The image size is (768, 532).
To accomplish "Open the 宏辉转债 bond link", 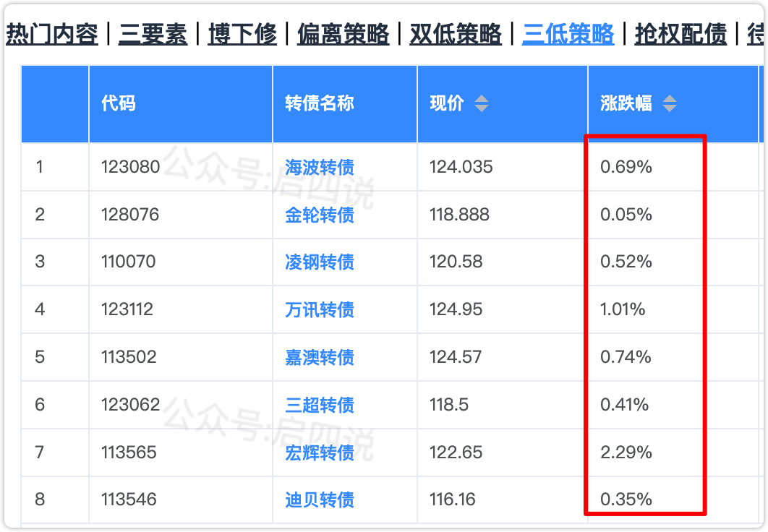I will tap(320, 452).
